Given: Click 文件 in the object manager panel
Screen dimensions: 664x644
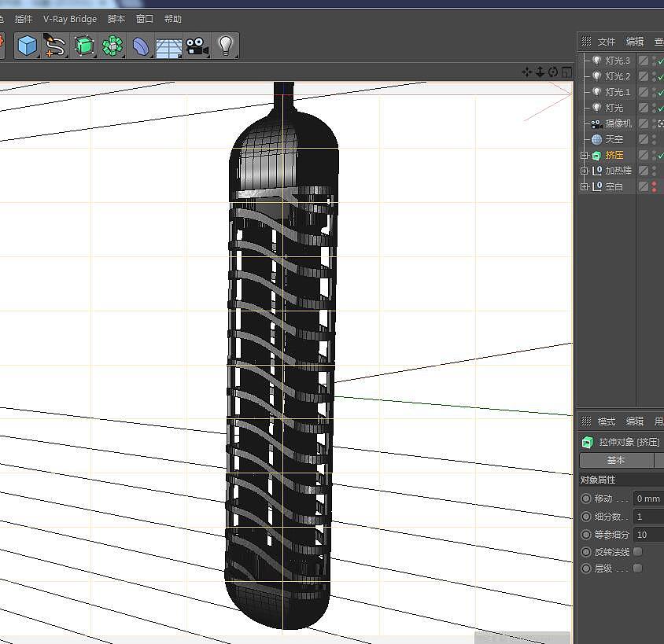Looking at the screenshot, I should (x=607, y=42).
